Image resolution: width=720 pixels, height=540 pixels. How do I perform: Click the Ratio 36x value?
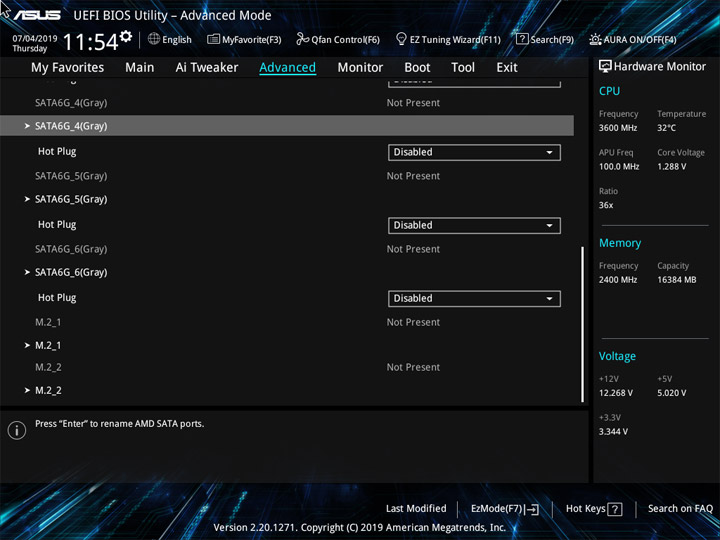(x=606, y=205)
